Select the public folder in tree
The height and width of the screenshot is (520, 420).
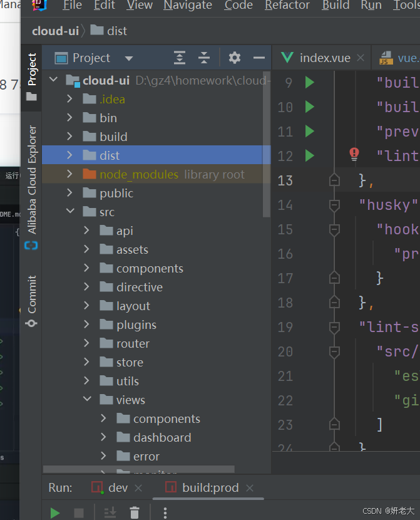click(x=156, y=193)
